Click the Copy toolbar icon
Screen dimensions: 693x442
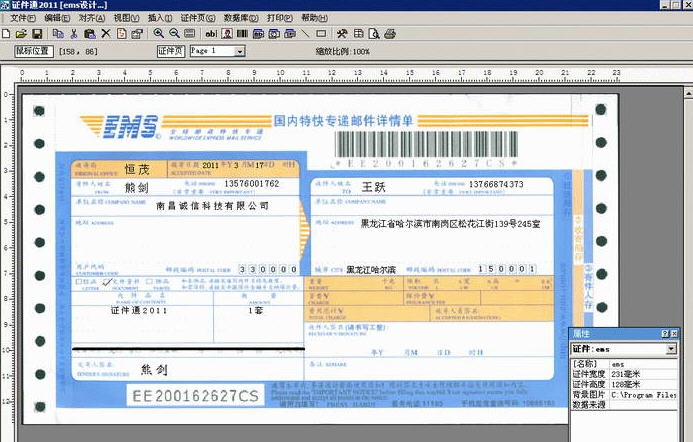tap(58, 34)
